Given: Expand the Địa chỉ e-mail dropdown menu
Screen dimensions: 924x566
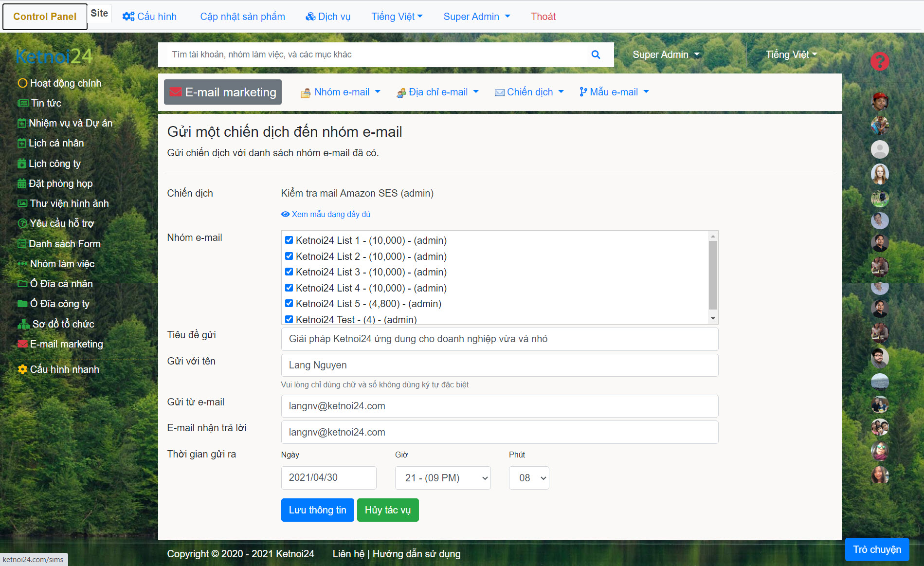Looking at the screenshot, I should (x=437, y=92).
